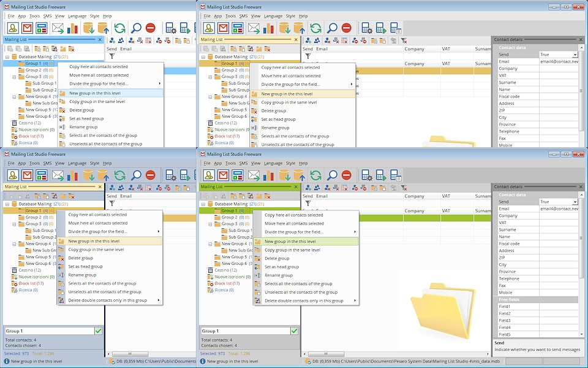Screen dimensions: 588x368
Task: Open the blue form layout icon in top-left window
Action: 41,28
